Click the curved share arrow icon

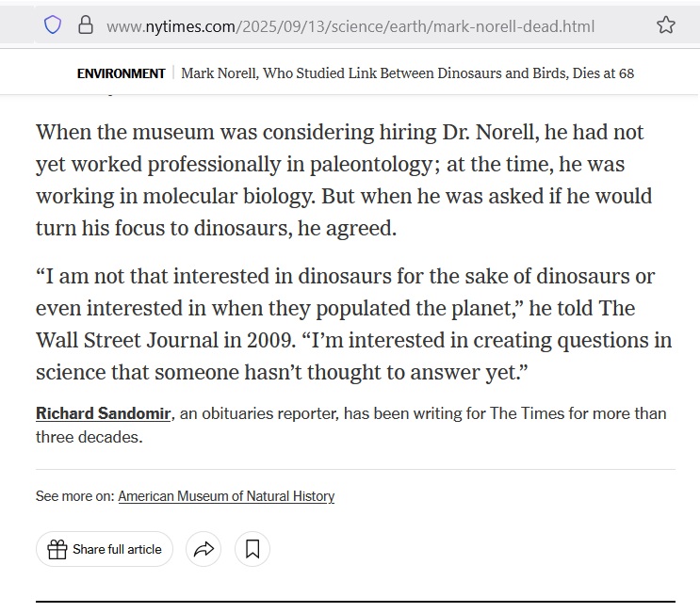point(203,549)
